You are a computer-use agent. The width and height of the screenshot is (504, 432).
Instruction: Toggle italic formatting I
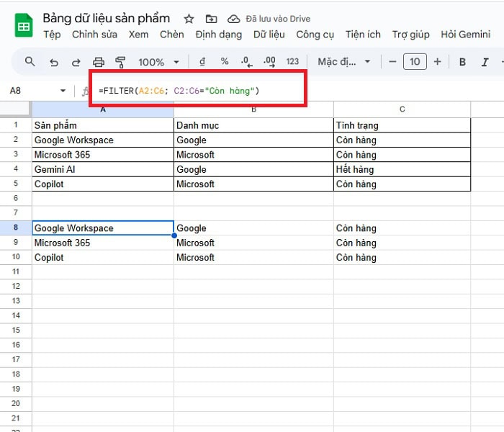pos(485,62)
